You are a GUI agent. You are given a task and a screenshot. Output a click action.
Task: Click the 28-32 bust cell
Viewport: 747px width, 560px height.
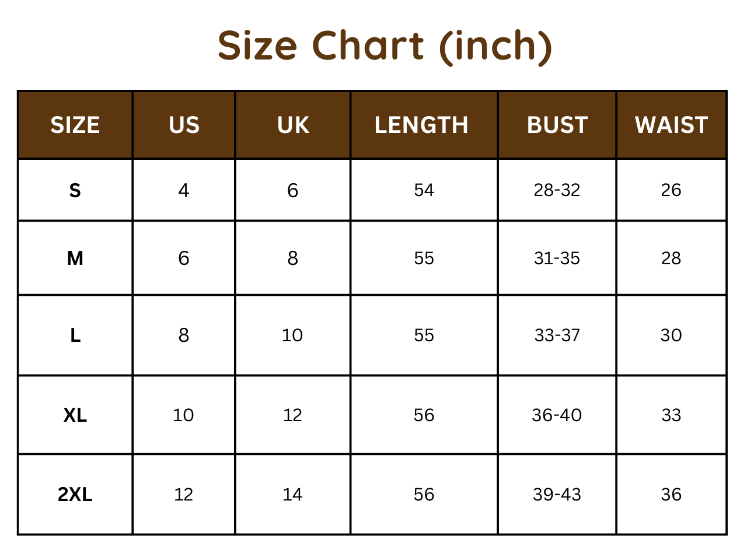click(557, 190)
